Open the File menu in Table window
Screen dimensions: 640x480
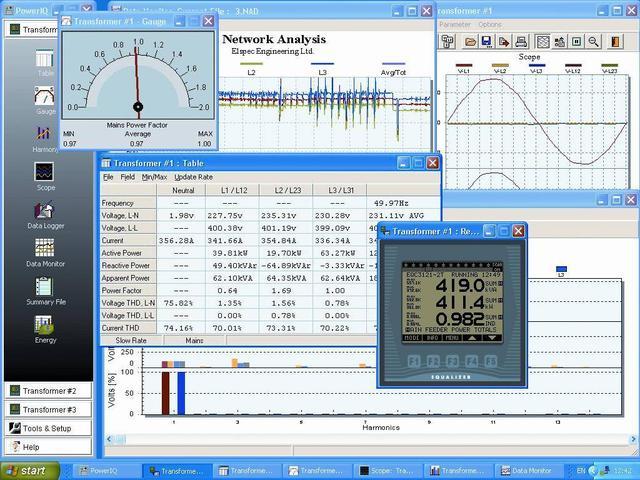coord(108,177)
